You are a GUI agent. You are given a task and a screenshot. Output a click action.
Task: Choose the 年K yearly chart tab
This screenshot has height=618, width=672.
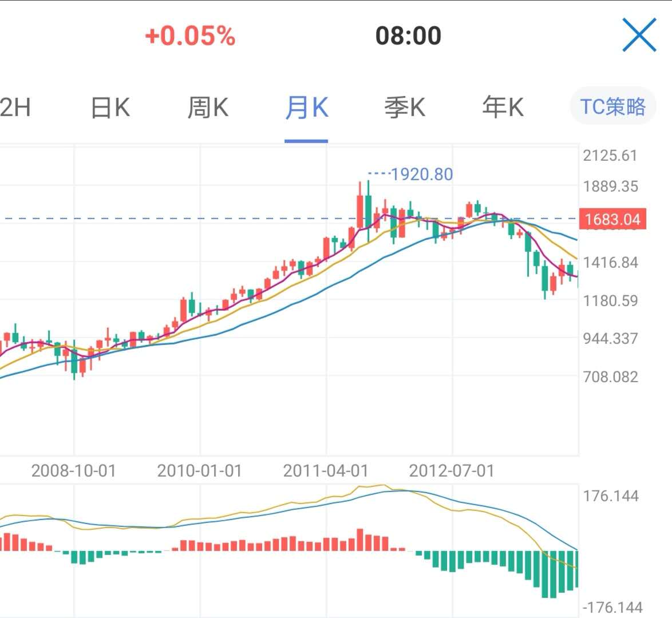coord(503,108)
